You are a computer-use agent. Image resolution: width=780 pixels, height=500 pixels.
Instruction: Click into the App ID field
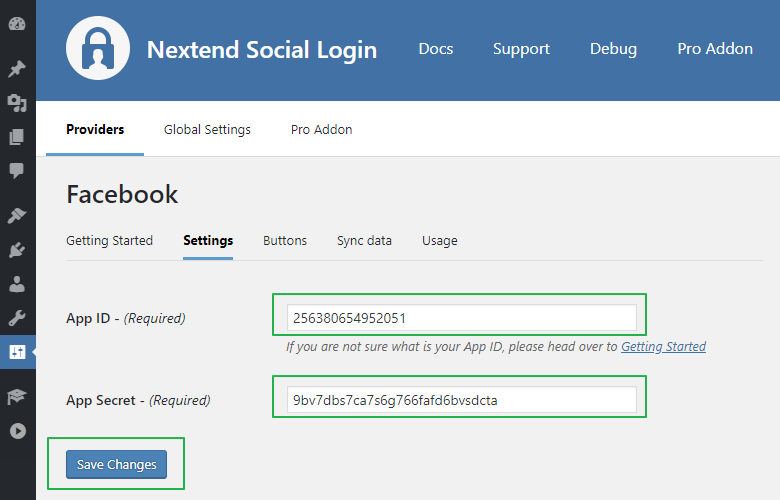point(461,318)
